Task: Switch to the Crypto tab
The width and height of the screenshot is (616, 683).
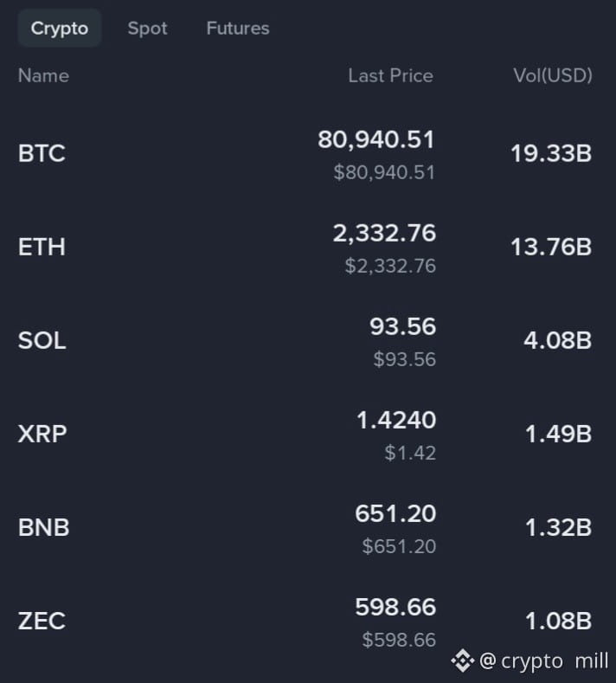Action: click(x=60, y=29)
